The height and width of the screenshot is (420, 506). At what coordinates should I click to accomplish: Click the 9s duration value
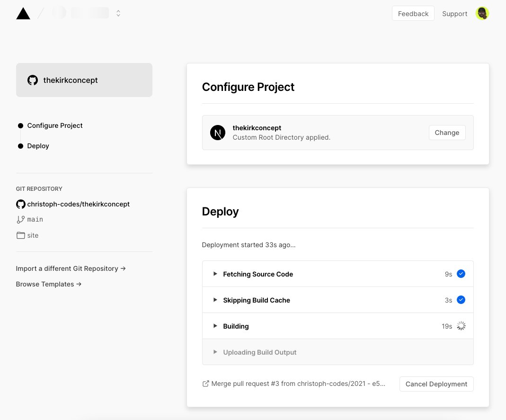(448, 274)
